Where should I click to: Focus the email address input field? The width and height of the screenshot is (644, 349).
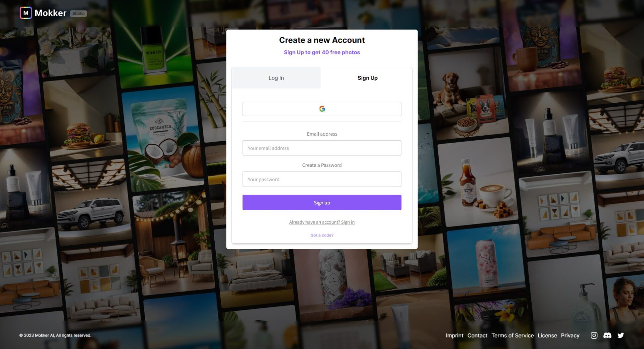(322, 148)
